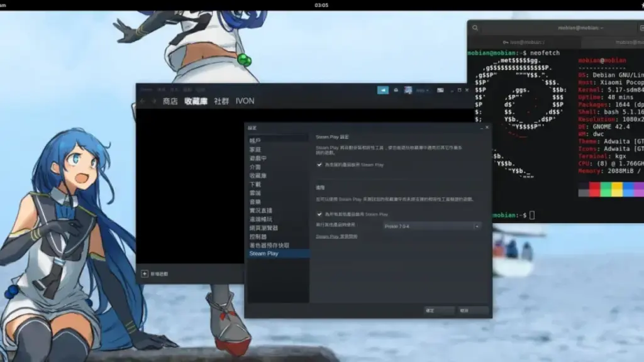Click the red color block in neofetch output
Image resolution: width=644 pixels, height=362 pixels.
click(x=594, y=189)
